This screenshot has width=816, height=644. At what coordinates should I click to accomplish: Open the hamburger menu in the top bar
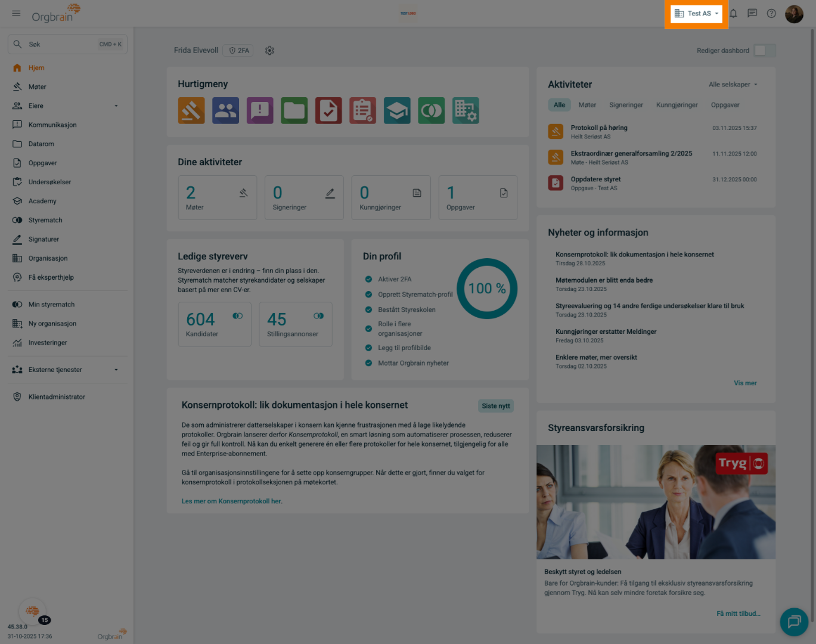pyautogui.click(x=16, y=13)
